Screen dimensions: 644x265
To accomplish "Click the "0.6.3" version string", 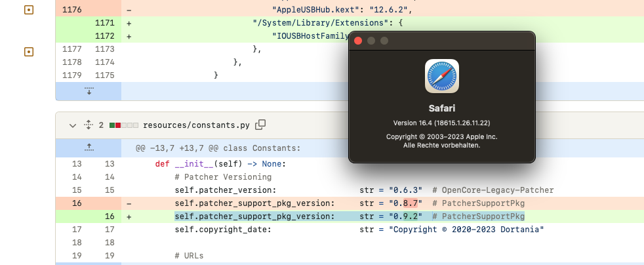I will tap(406, 190).
